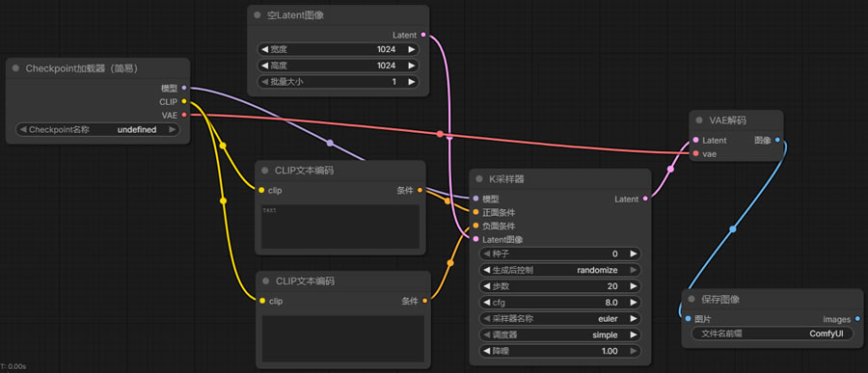868x373 pixels.
Task: Click the lower CLIP文本编码 text box
Action: (x=343, y=338)
